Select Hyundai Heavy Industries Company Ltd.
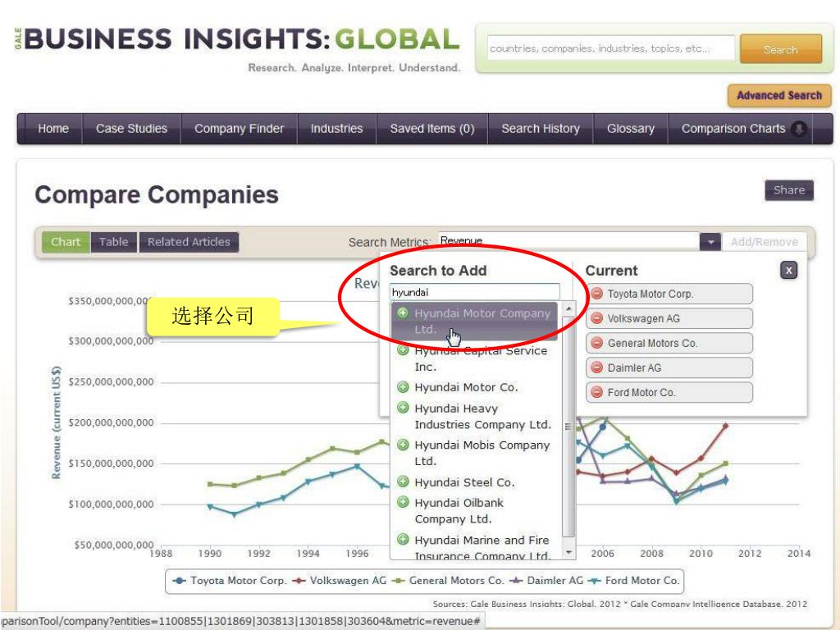 point(475,416)
